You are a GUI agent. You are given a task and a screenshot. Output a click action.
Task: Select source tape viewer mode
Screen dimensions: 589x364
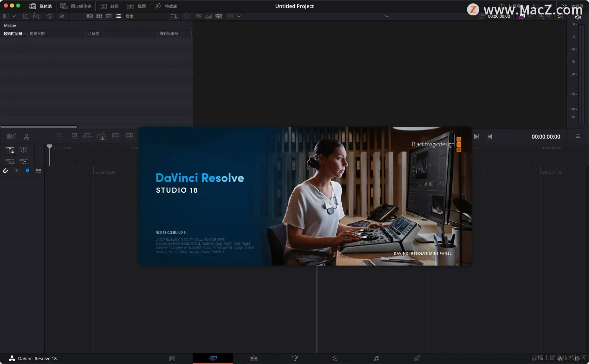pos(209,16)
